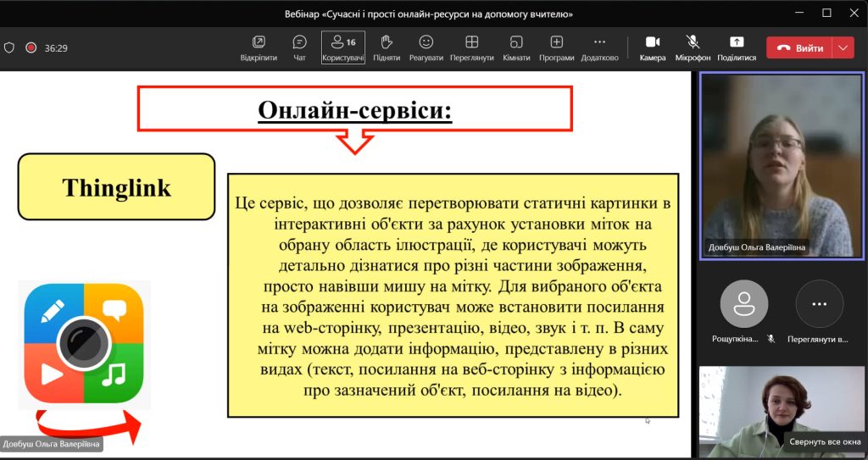
Task: Expand the Вийти dropdown arrow
Action: (843, 48)
